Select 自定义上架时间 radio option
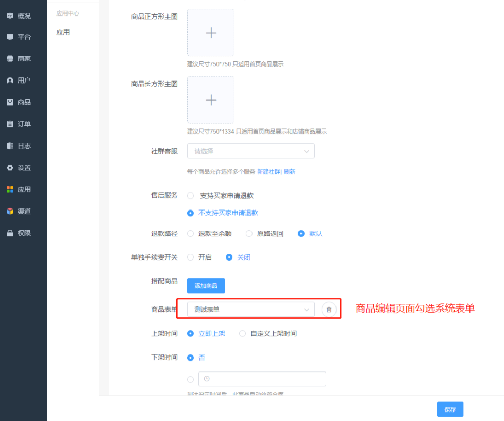The image size is (504, 421). (242, 334)
